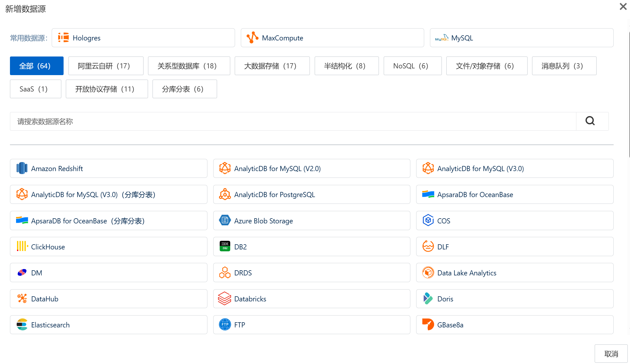The image size is (630, 364).
Task: Click the 取消 button
Action: tap(611, 353)
